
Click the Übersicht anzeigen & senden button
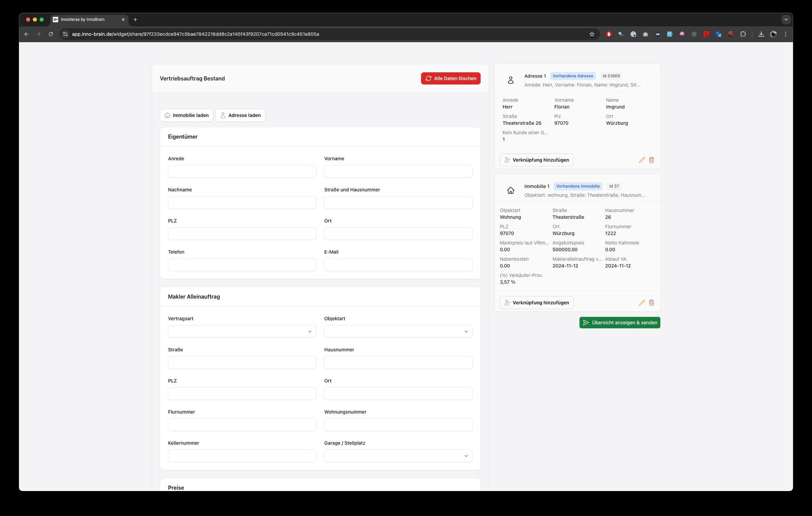pos(619,322)
